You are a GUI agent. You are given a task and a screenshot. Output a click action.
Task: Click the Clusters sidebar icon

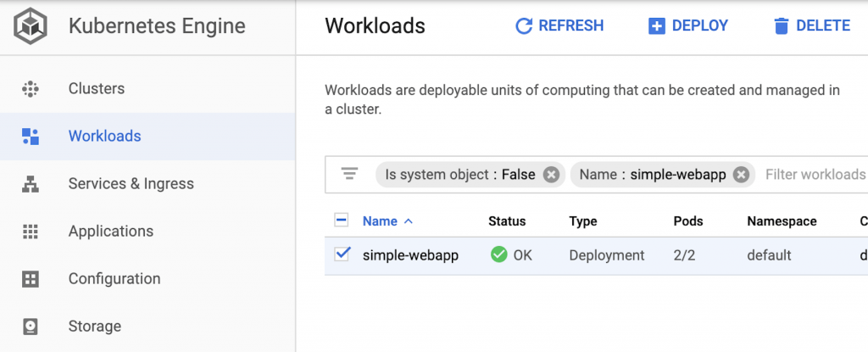tap(30, 89)
